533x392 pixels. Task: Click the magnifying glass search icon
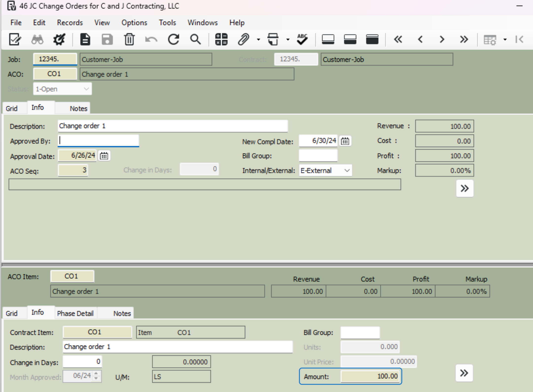(x=195, y=39)
